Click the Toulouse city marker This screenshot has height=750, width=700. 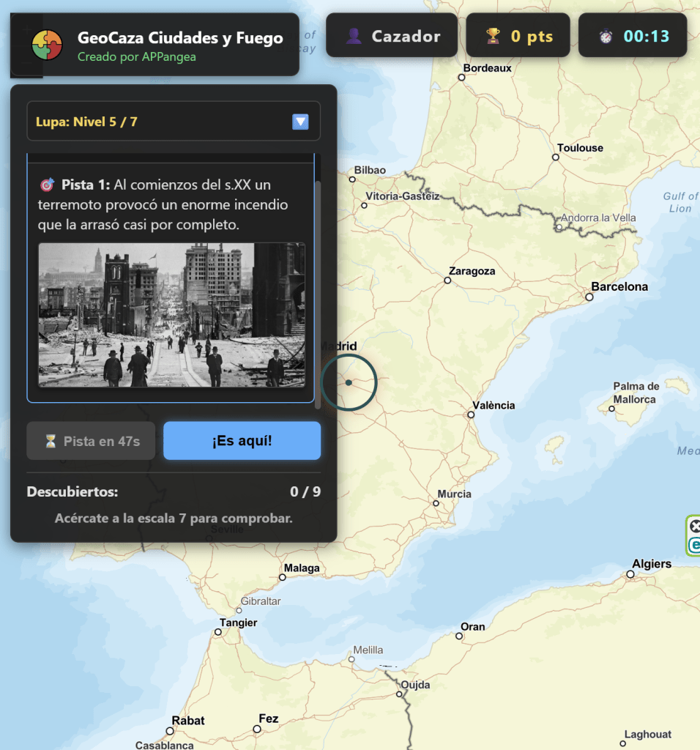(x=556, y=157)
